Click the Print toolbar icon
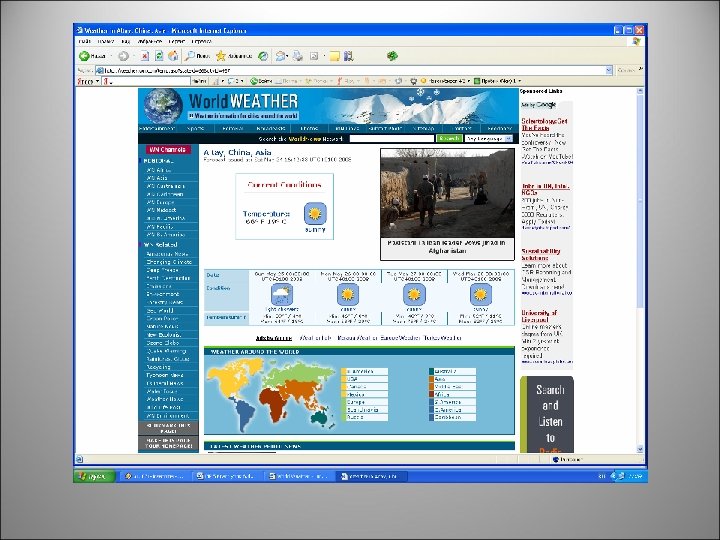Viewport: 720px width, 540px height. 298,56
